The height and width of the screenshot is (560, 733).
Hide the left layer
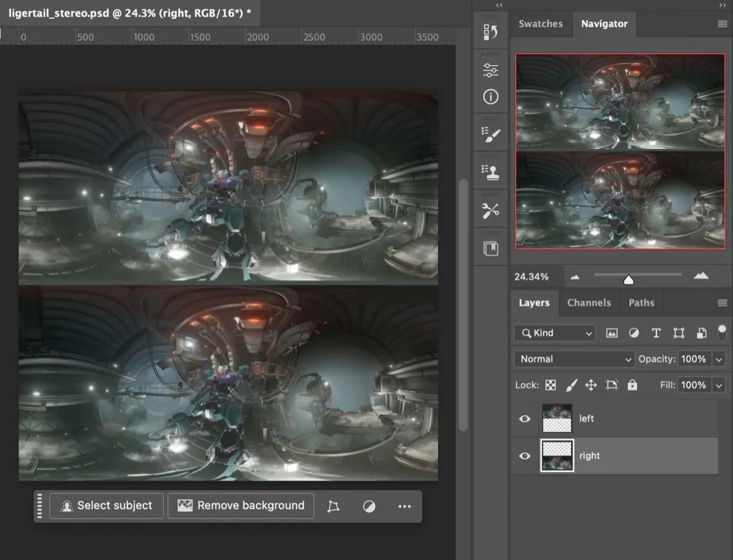(x=525, y=418)
